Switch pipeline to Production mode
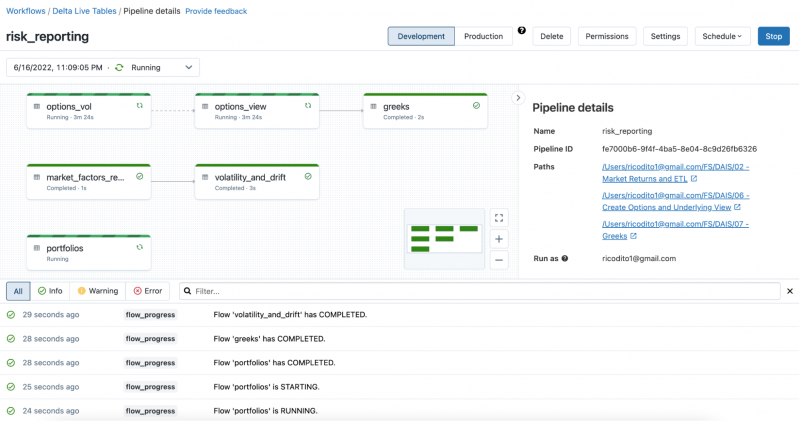This screenshot has width=800, height=421. point(483,36)
